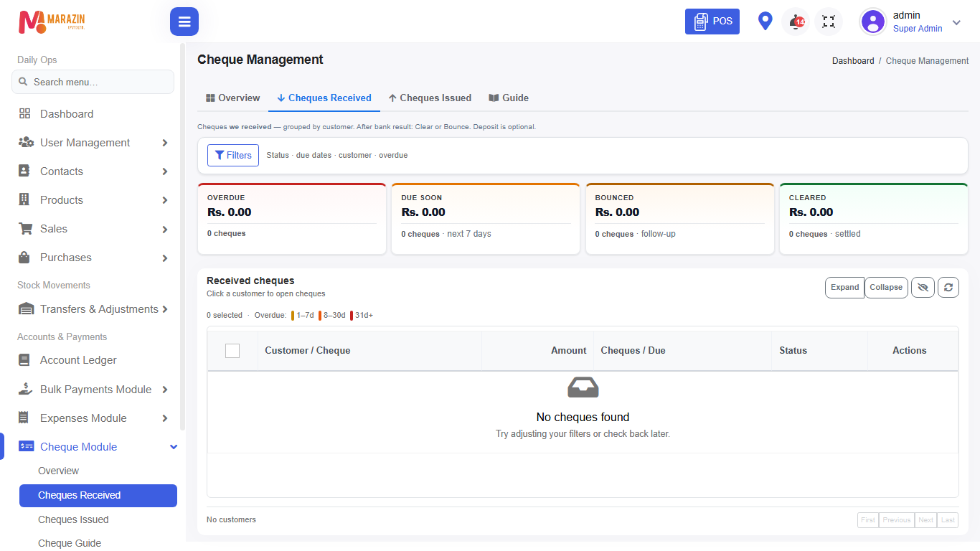Open notifications bell with 14 badge
Screen dimensions: 980x551
coord(796,22)
